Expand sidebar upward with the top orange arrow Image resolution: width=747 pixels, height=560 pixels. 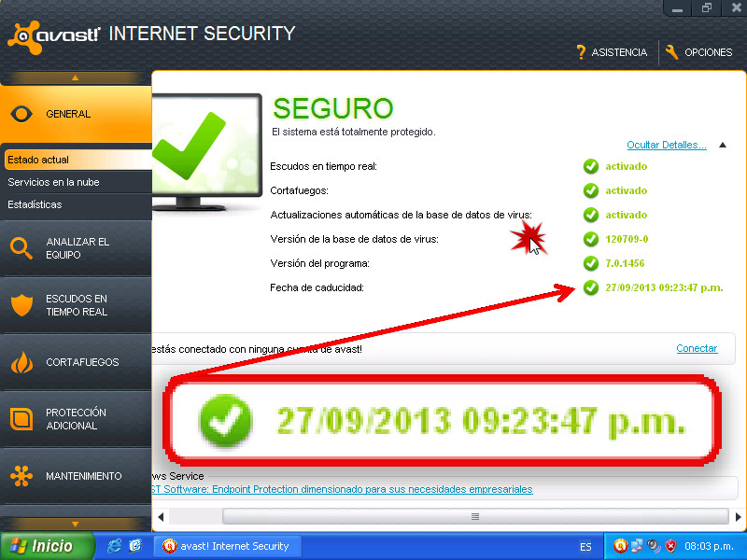click(x=76, y=77)
